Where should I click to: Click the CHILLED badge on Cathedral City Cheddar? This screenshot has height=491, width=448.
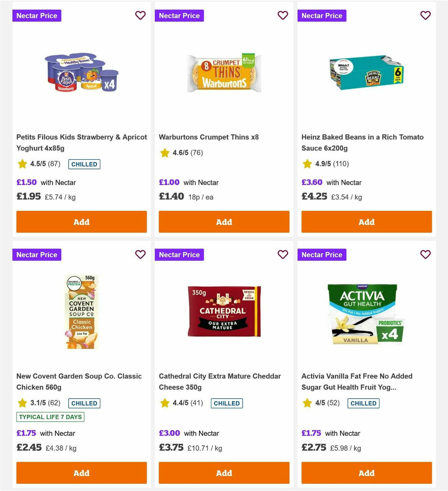pos(227,403)
